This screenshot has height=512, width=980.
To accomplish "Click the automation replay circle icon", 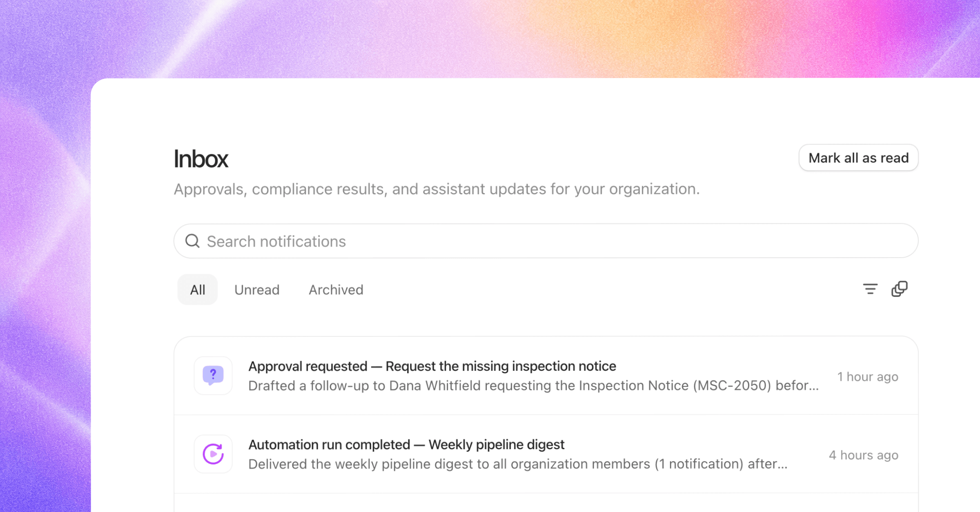I will [x=213, y=454].
